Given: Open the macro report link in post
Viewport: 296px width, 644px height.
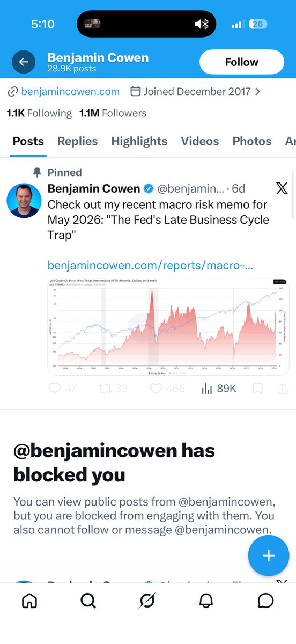Looking at the screenshot, I should [150, 265].
